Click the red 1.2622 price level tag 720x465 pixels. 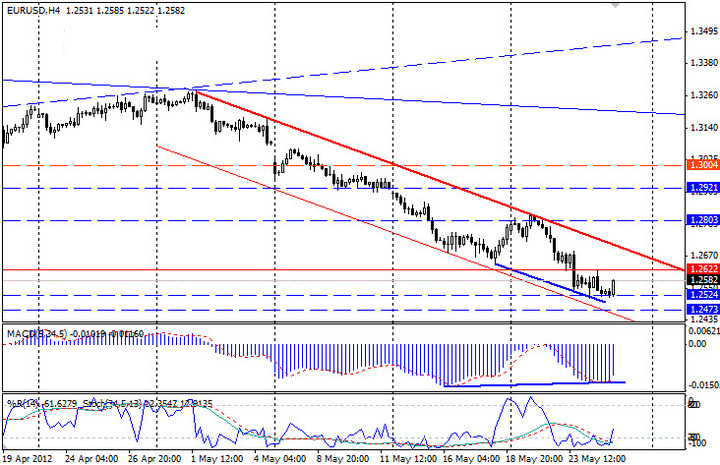coord(700,270)
